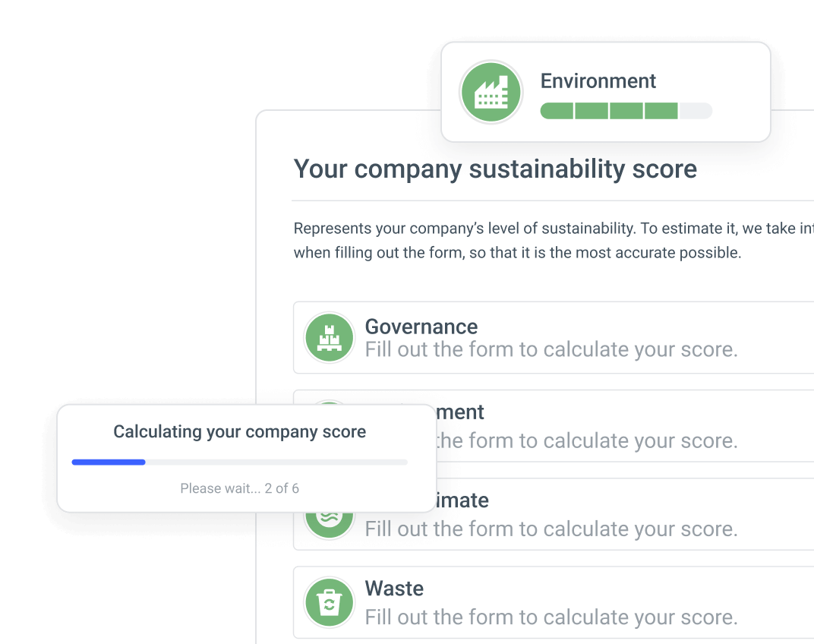814x644 pixels.
Task: Click the "Please wait... 2 of 6" text
Action: pos(239,488)
